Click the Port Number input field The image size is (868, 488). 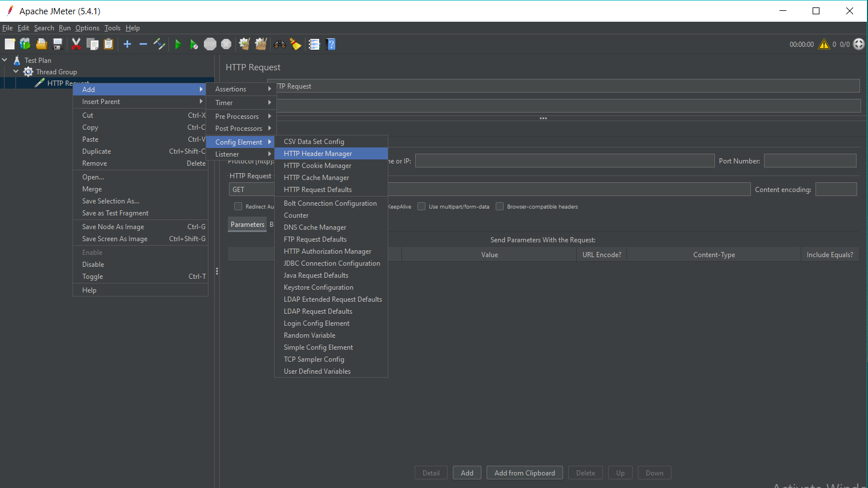[x=810, y=161]
